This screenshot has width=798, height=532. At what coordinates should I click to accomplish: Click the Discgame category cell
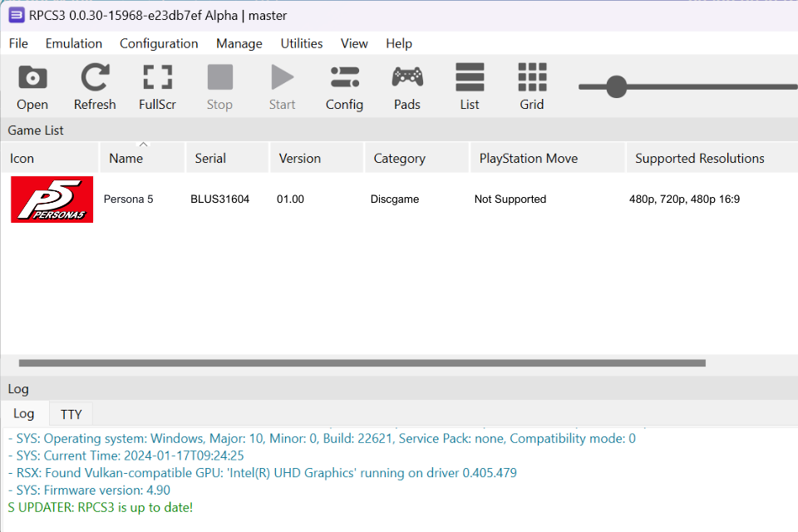point(394,199)
